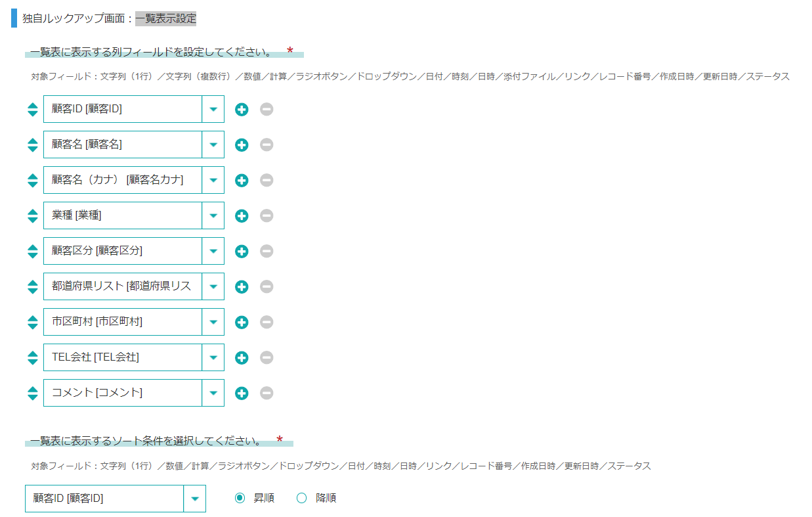Click the 一覧表示設定 heading text

(165, 18)
